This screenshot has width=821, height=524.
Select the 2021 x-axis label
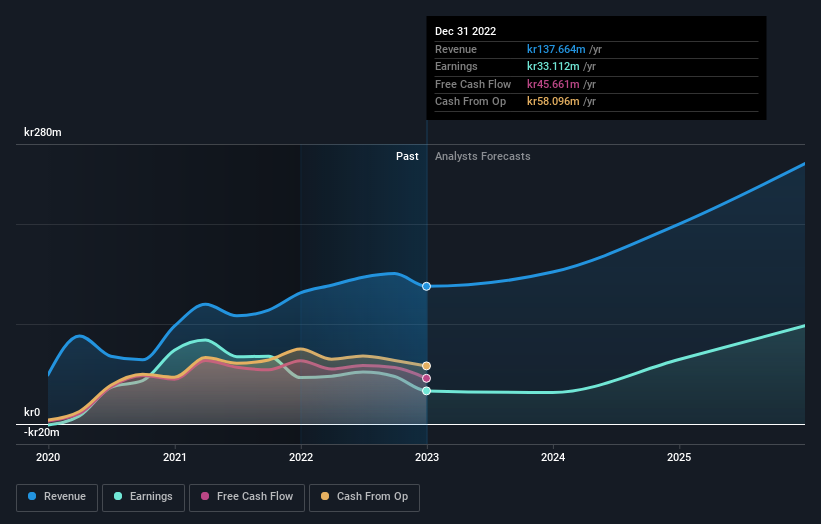(174, 457)
